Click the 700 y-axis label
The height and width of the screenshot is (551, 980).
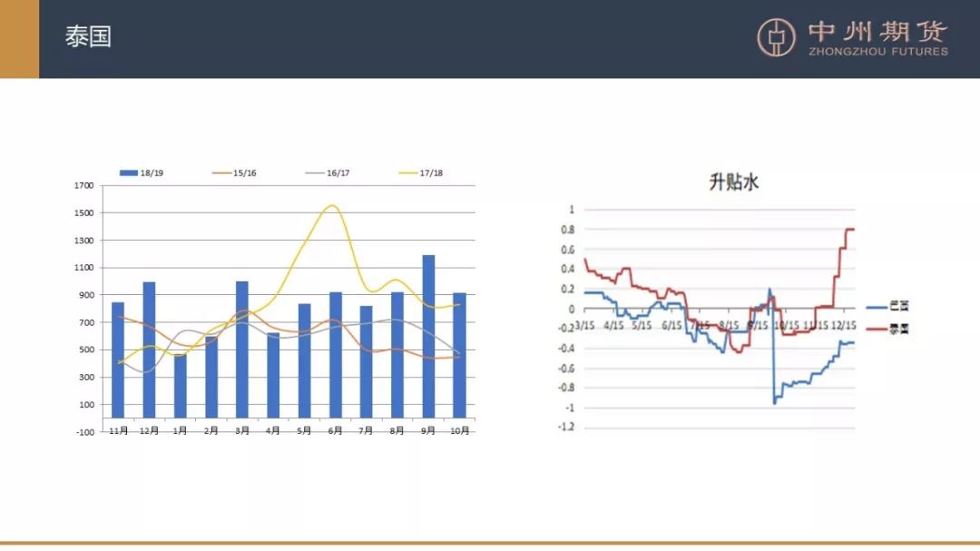tap(86, 323)
